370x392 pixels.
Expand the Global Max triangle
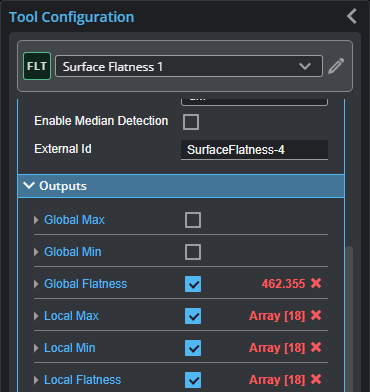click(x=36, y=220)
